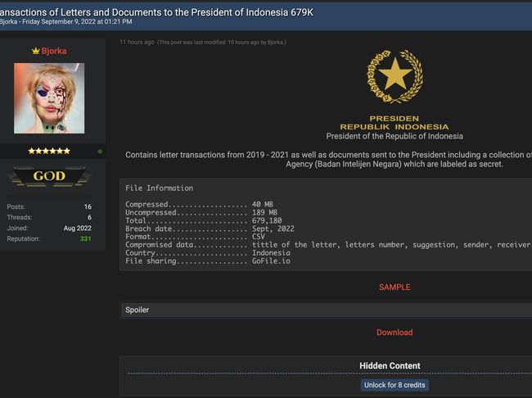Click the Joined Aug 2022 date
Viewport: 532px width, 398px height.
(77, 228)
